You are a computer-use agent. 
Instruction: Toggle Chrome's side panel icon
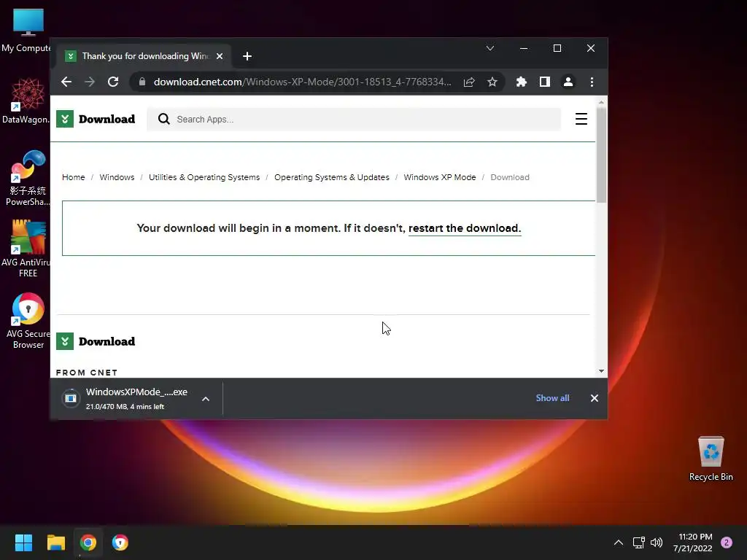[544, 82]
